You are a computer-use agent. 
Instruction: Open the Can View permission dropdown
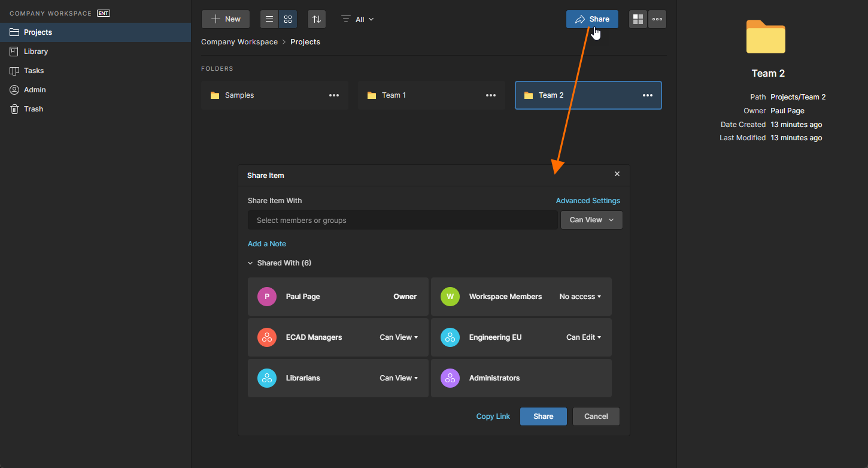click(591, 220)
